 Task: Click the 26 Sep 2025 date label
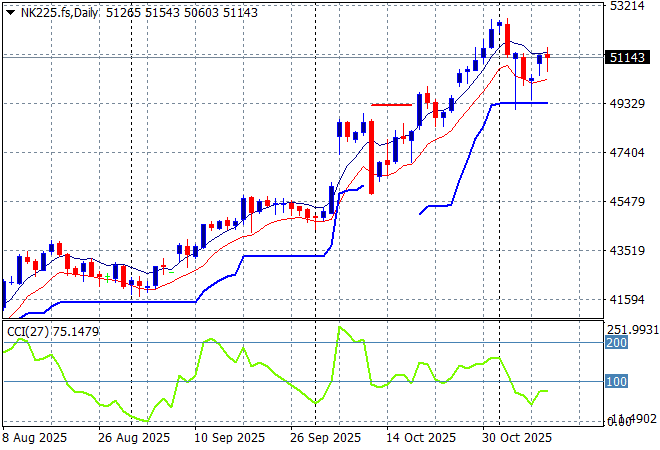(x=324, y=438)
